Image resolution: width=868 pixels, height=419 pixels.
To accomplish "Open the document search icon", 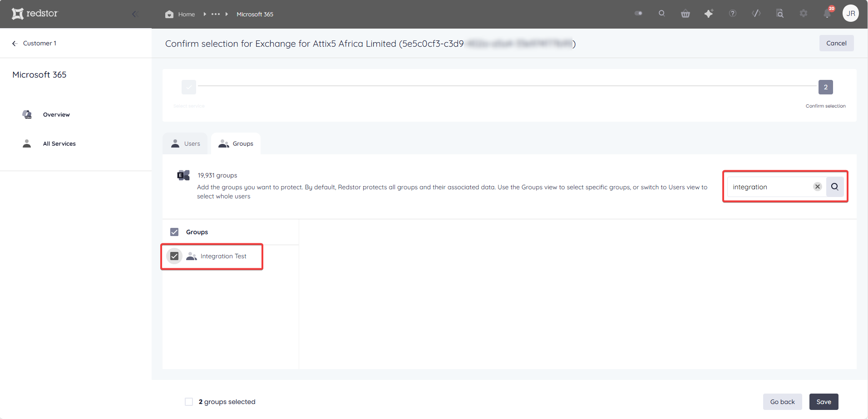I will [780, 14].
